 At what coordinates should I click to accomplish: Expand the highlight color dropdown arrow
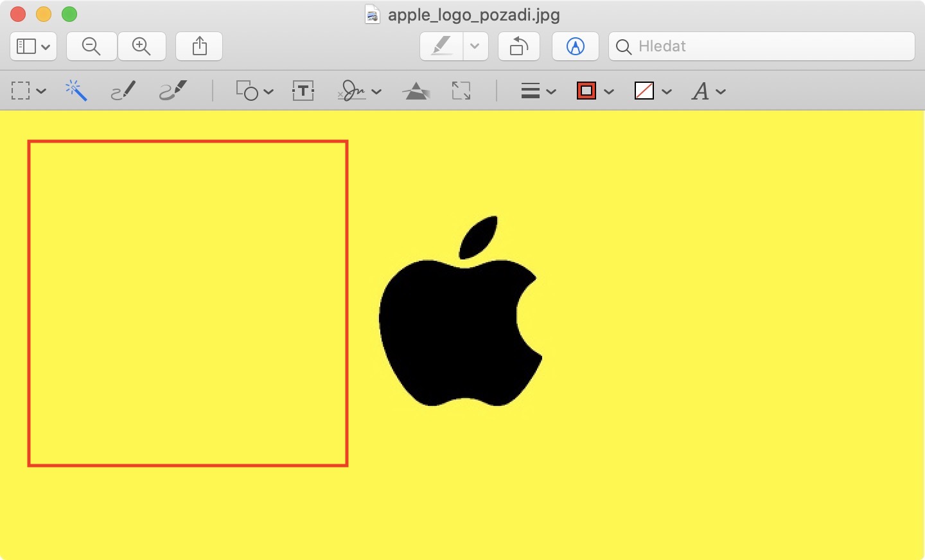pyautogui.click(x=475, y=46)
